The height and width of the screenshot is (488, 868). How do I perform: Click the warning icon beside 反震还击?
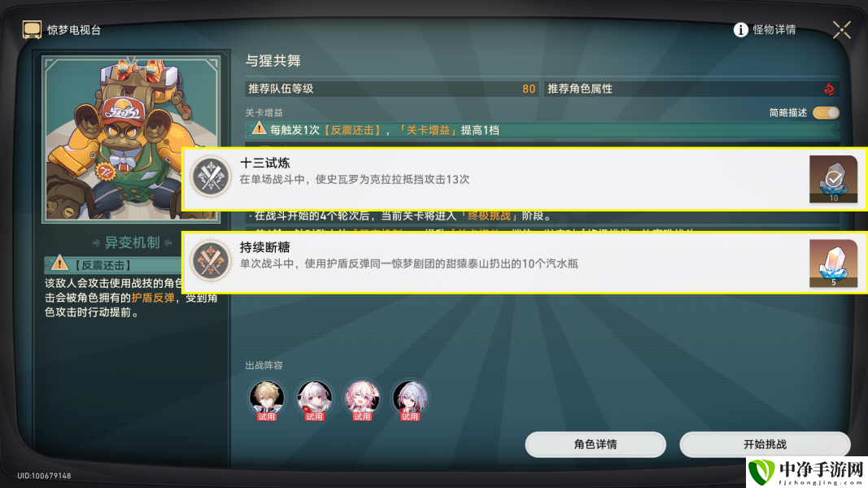(x=59, y=264)
